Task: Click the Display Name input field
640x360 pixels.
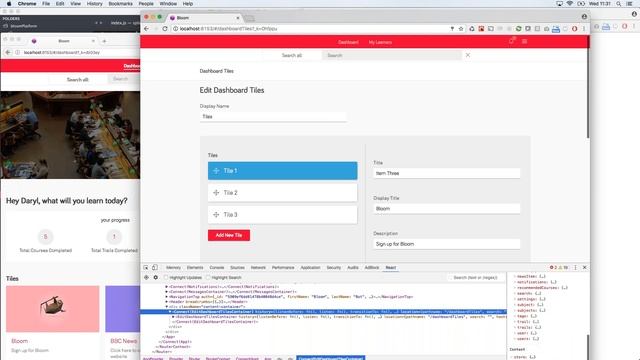Action: click(273, 117)
